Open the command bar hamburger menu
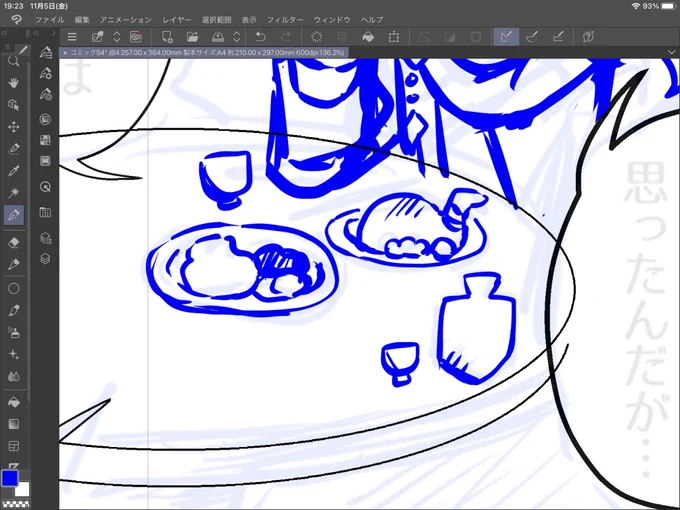The height and width of the screenshot is (510, 680). pos(72,37)
